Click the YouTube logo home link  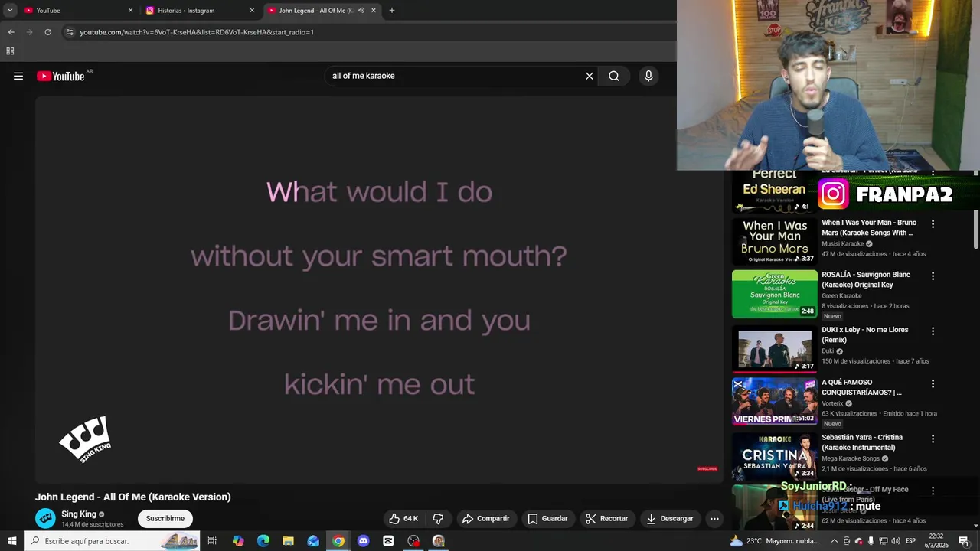point(61,76)
